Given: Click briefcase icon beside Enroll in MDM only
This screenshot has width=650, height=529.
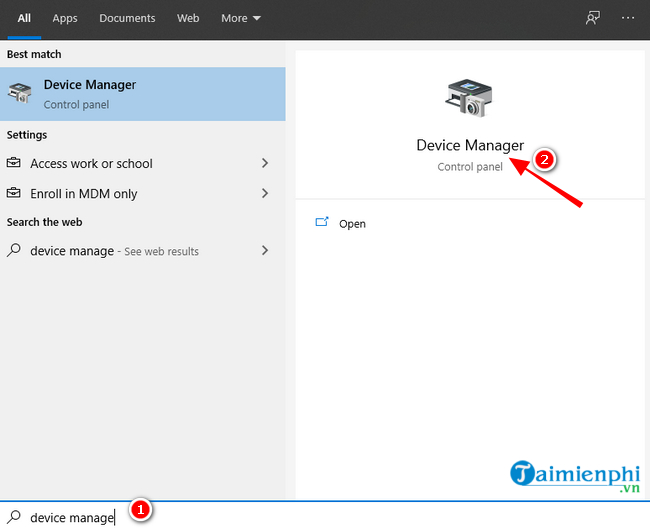Looking at the screenshot, I should (14, 193).
